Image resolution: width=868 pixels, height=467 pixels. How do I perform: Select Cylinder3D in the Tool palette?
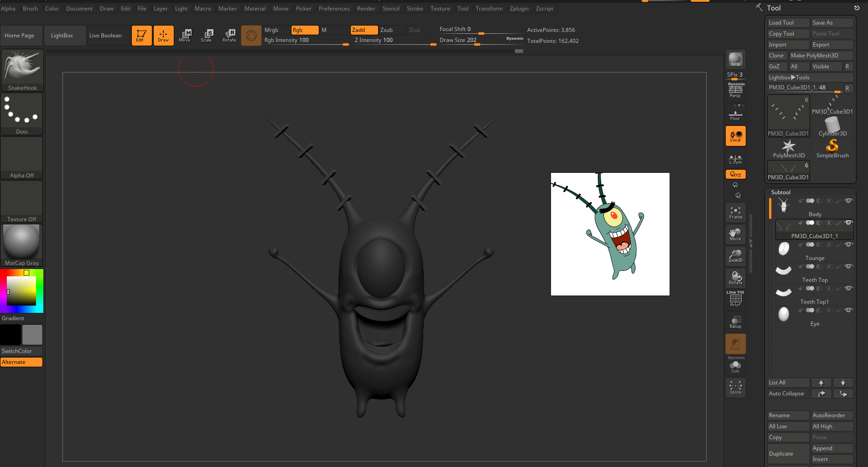pos(832,124)
